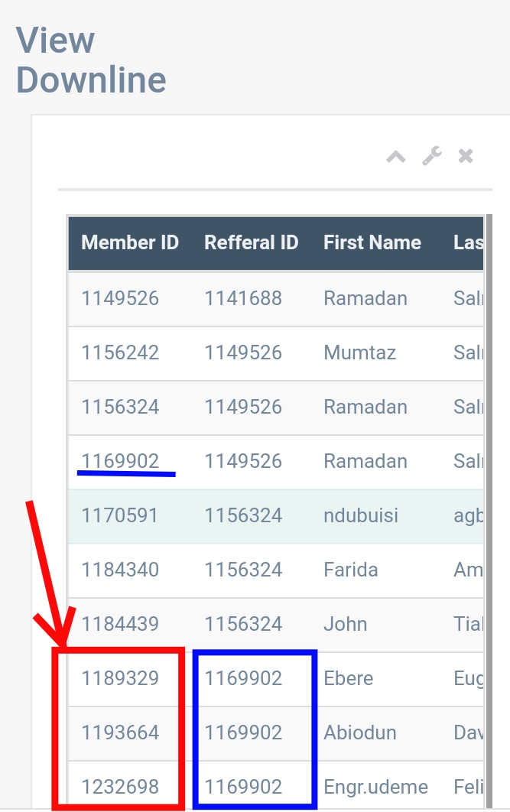Viewport: 510px width, 812px height.
Task: Collapse the panel with chevron-up icon
Action: 395,157
